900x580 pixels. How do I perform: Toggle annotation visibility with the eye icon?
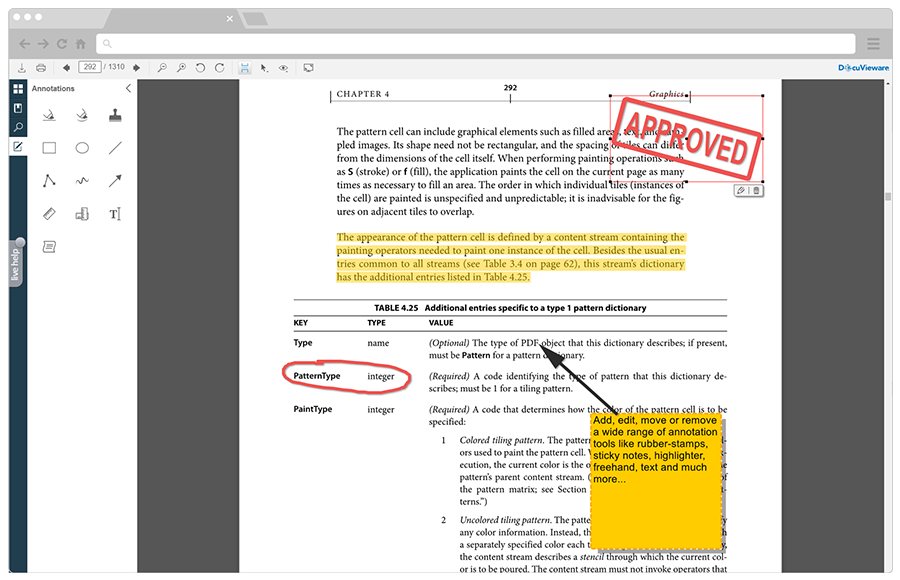pos(283,68)
